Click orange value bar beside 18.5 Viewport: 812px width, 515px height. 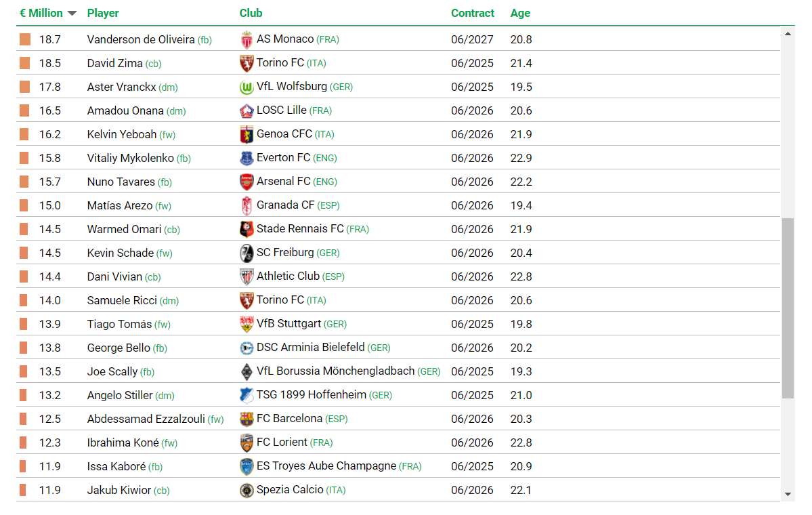pyautogui.click(x=24, y=63)
